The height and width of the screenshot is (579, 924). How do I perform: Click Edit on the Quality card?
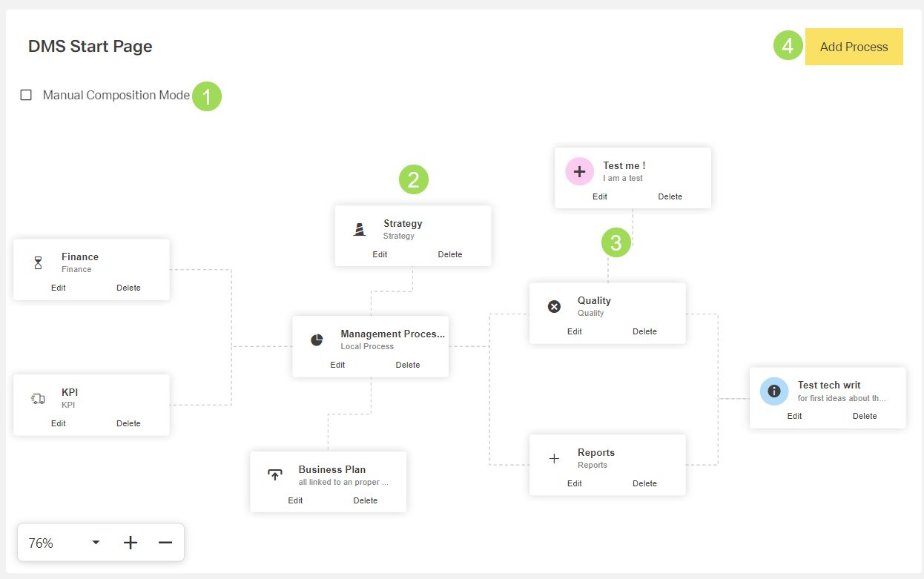pyautogui.click(x=575, y=331)
